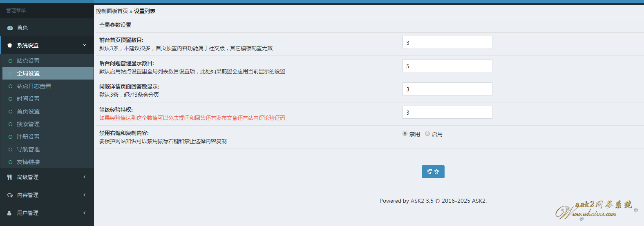644x226 pixels.
Task: Expand the 高级管理 menu arrow
Action: coord(85,177)
